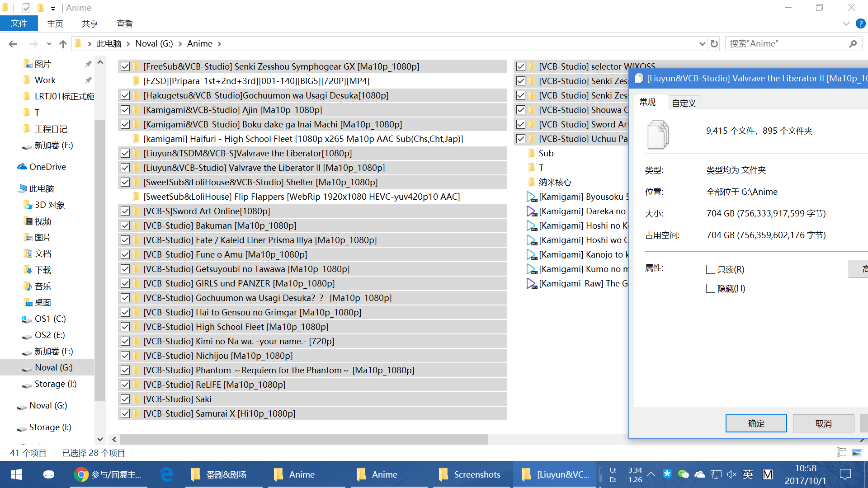Enable the 隐藏(H) hidden checkbox
The height and width of the screenshot is (488, 868).
click(x=711, y=288)
